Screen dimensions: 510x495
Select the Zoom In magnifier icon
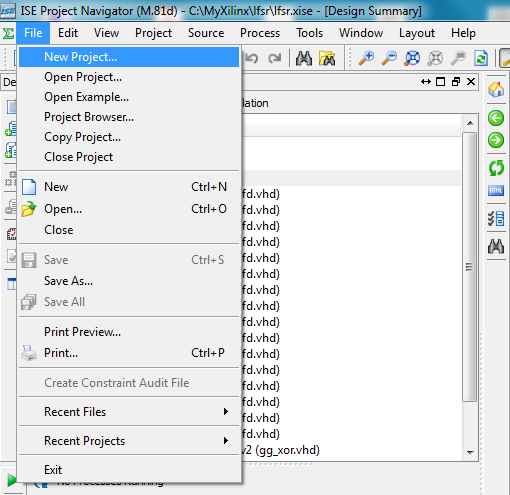366,59
